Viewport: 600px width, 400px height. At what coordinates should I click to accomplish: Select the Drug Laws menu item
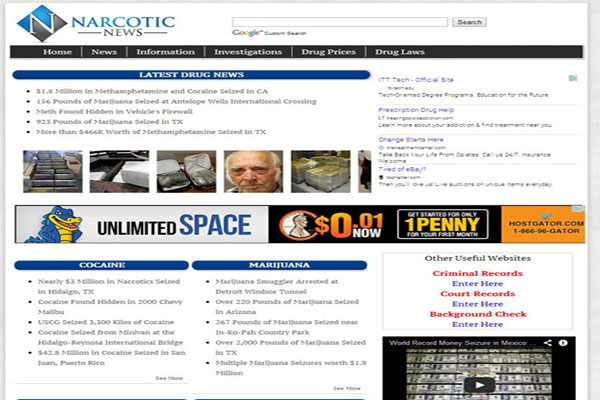[400, 52]
